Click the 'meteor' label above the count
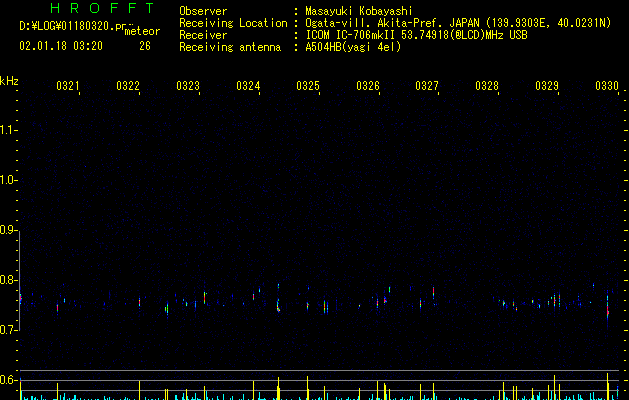Viewport: 629px width, 400px height. (x=142, y=31)
